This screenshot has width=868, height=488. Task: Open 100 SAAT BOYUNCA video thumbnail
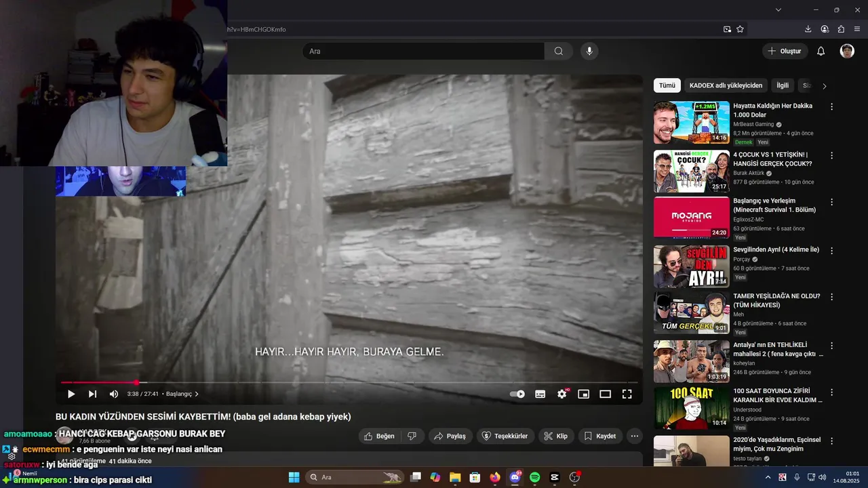click(692, 408)
